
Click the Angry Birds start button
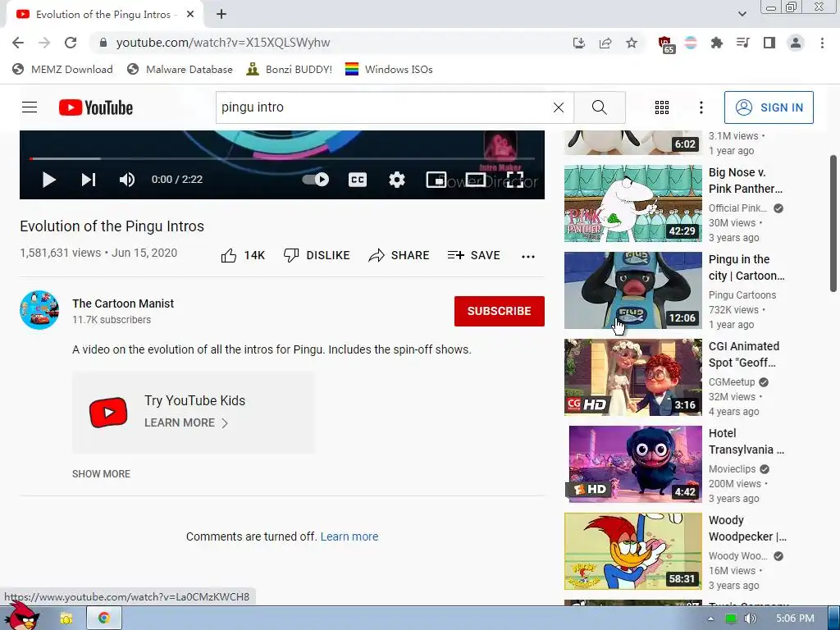[21, 616]
